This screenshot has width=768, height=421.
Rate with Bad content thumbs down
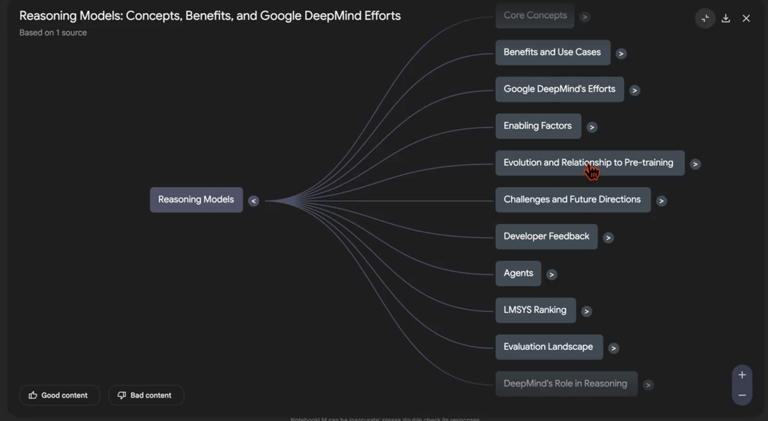[x=145, y=395]
